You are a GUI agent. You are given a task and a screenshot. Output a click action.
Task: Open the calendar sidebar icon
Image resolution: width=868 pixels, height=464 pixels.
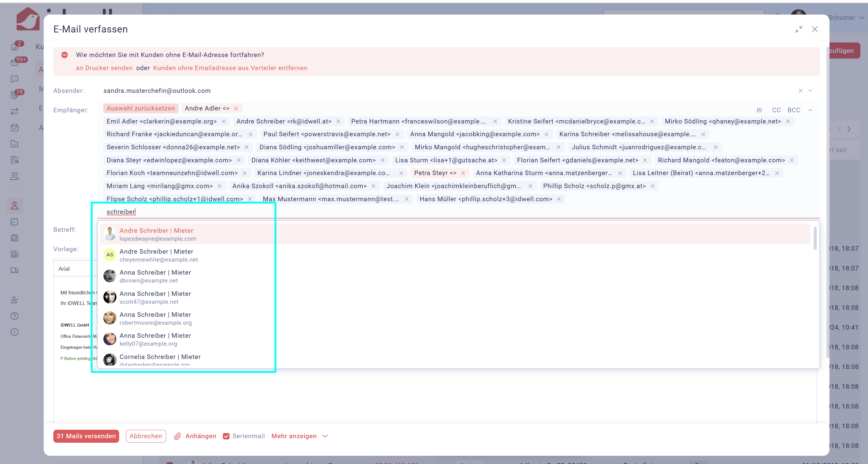[15, 127]
